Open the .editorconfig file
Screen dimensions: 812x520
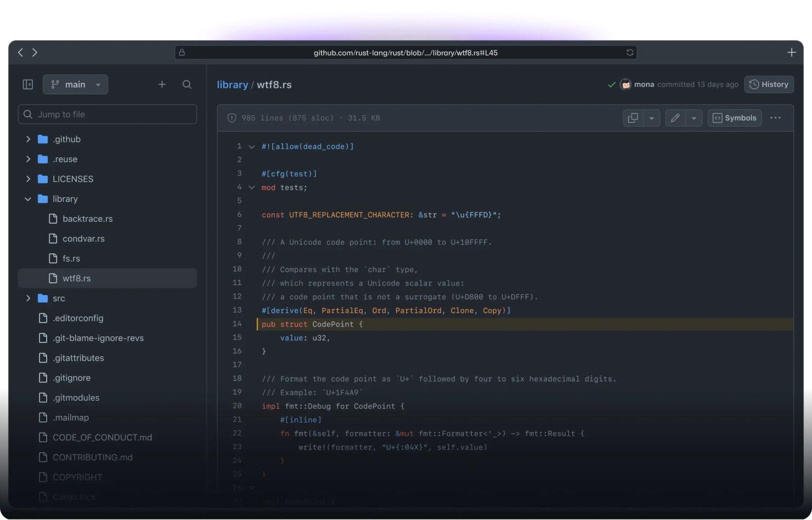pos(78,318)
